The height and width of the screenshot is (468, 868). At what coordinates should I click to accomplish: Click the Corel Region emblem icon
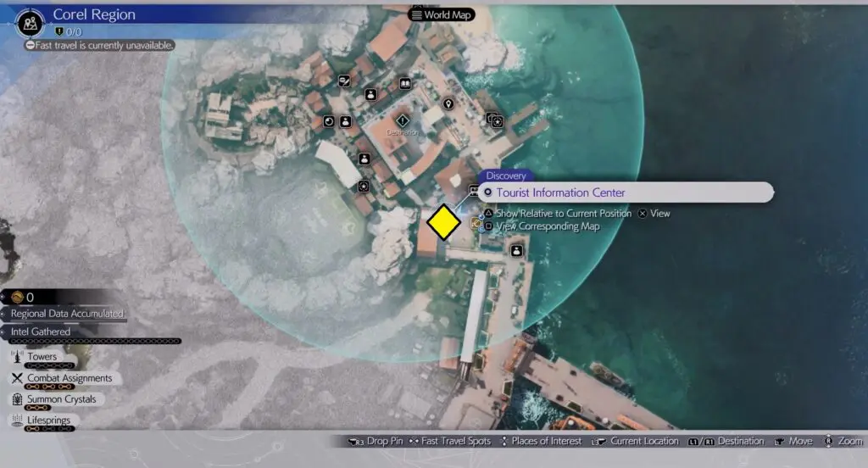pyautogui.click(x=31, y=20)
